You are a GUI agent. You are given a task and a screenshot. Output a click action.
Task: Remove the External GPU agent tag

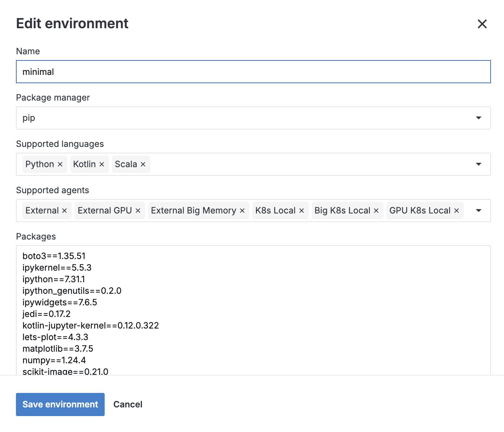tap(138, 211)
